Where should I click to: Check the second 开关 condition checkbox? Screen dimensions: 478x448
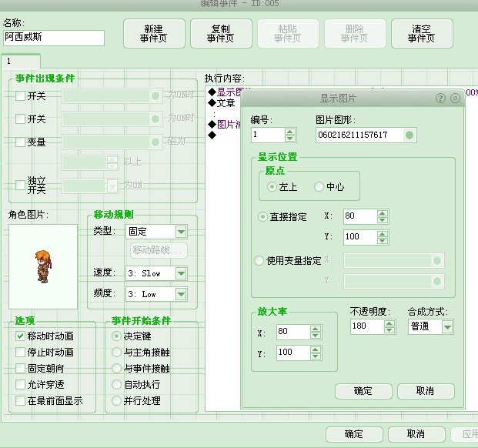pos(20,119)
